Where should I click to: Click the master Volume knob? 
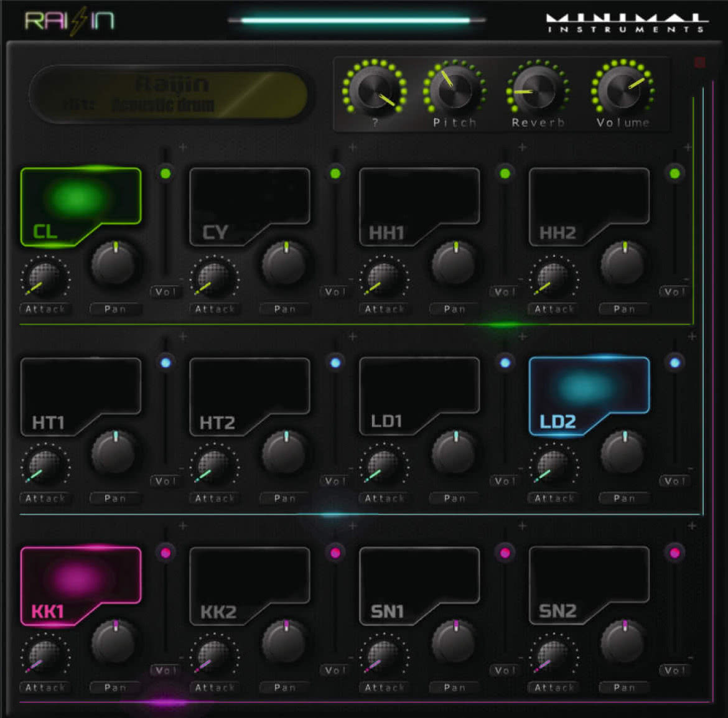[x=623, y=88]
